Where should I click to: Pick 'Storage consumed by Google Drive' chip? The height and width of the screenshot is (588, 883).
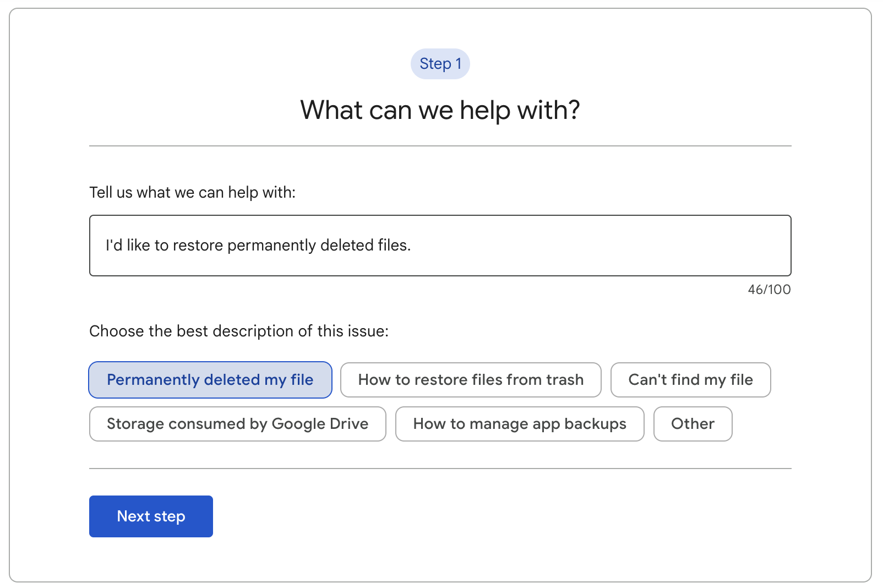click(237, 424)
